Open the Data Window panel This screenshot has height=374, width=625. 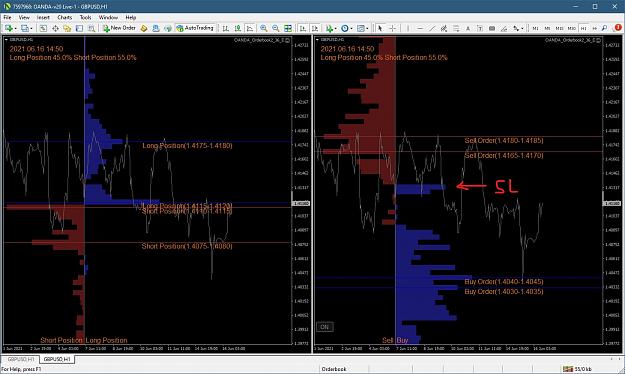click(x=55, y=28)
